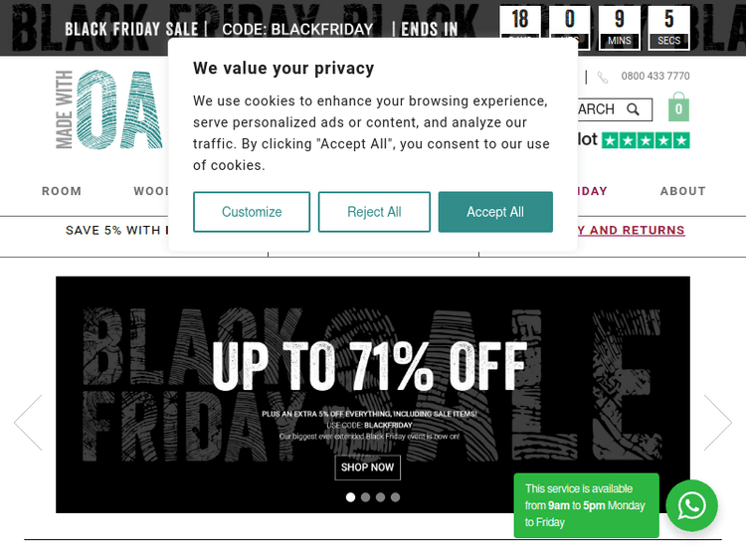The image size is (746, 560).
Task: Open the About menu
Action: tap(682, 191)
